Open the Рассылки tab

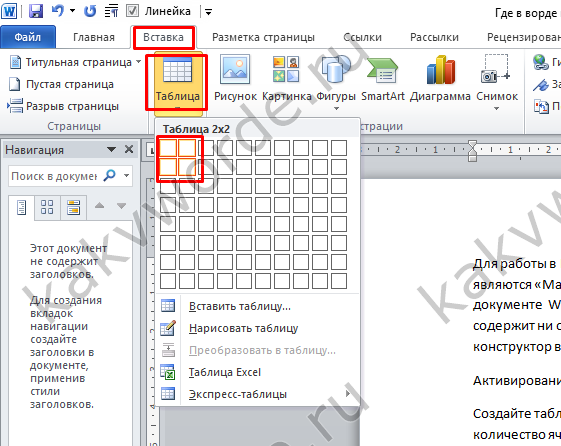(x=434, y=37)
